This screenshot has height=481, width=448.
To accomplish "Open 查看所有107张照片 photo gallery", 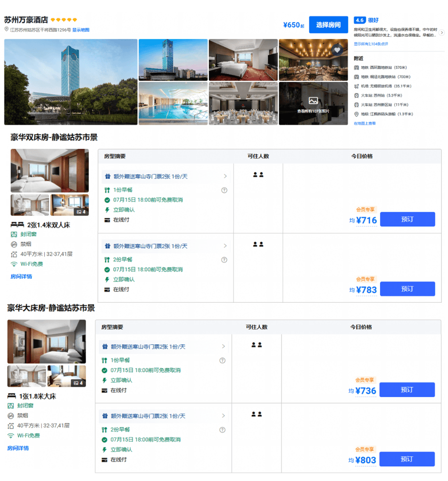I will [x=313, y=103].
